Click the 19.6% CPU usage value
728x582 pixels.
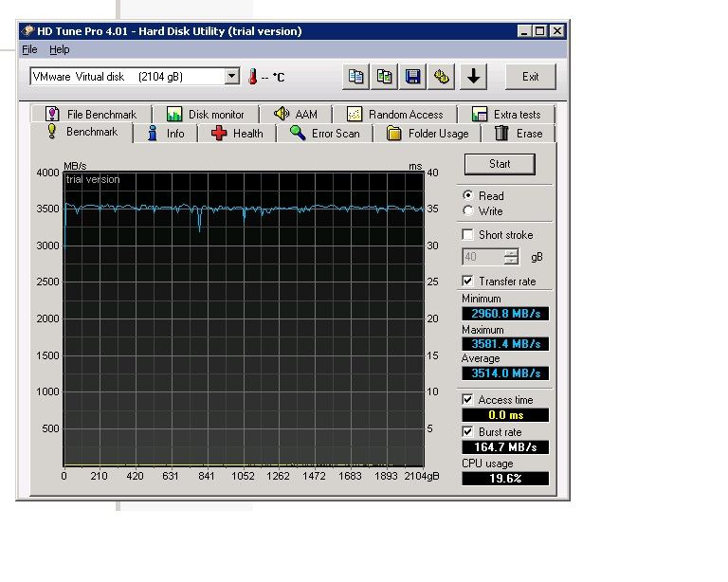pos(505,479)
